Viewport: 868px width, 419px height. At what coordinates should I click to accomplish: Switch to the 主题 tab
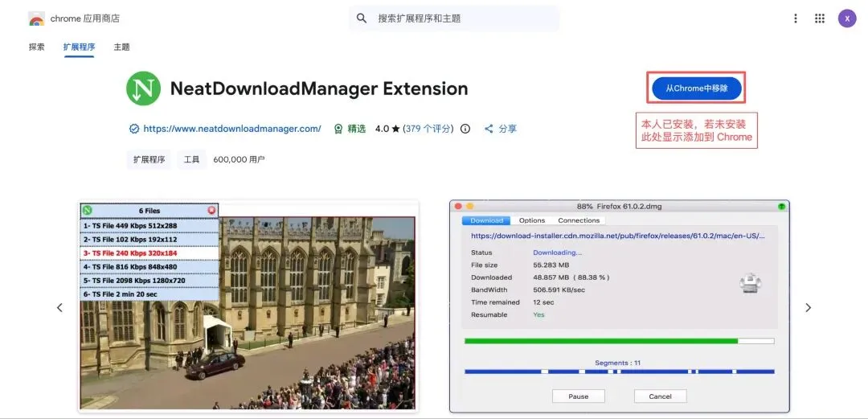(x=122, y=47)
